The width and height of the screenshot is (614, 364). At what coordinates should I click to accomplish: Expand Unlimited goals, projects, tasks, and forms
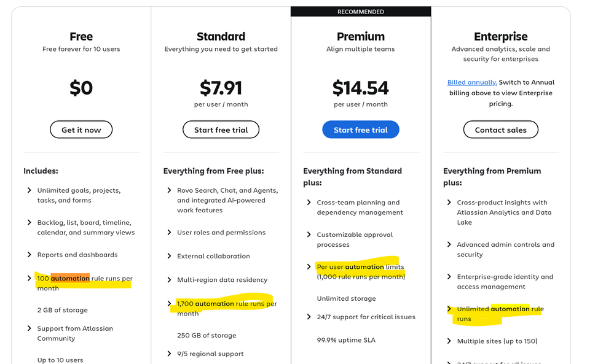pos(30,190)
